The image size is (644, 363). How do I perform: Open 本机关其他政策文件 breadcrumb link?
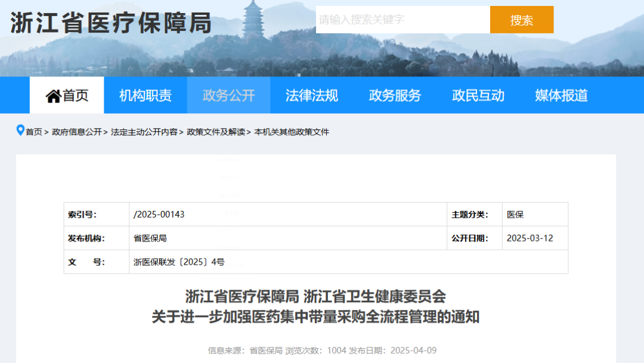(x=292, y=132)
